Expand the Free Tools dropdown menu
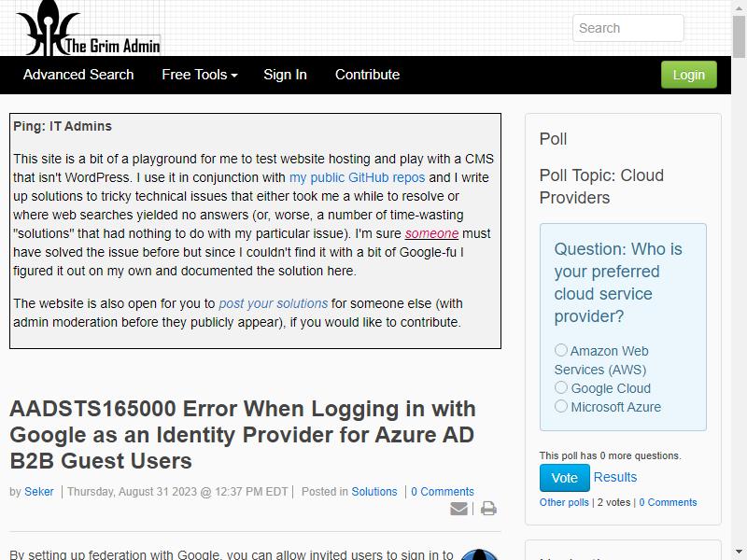Image resolution: width=747 pixels, height=560 pixels. tap(200, 75)
